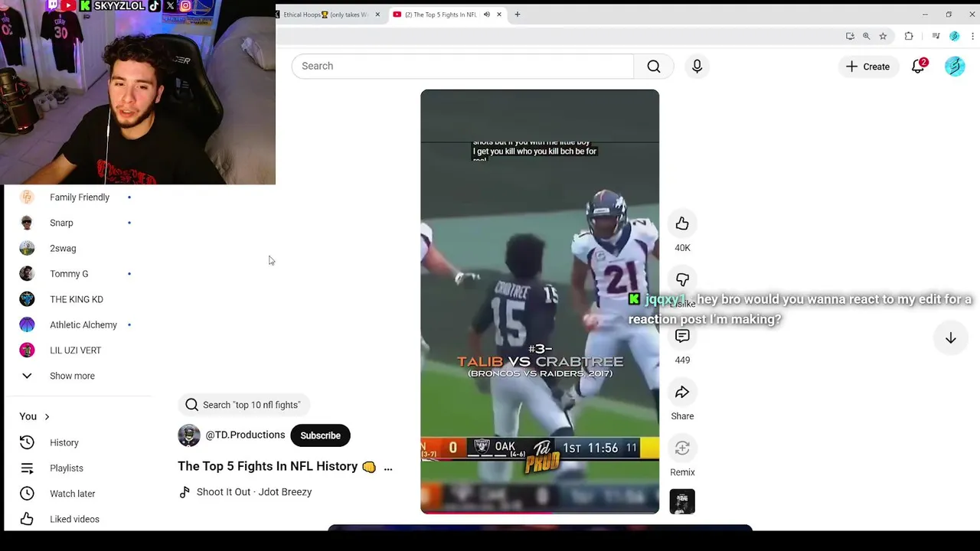Open Chrome profile avatar in toolbar

[x=954, y=36]
